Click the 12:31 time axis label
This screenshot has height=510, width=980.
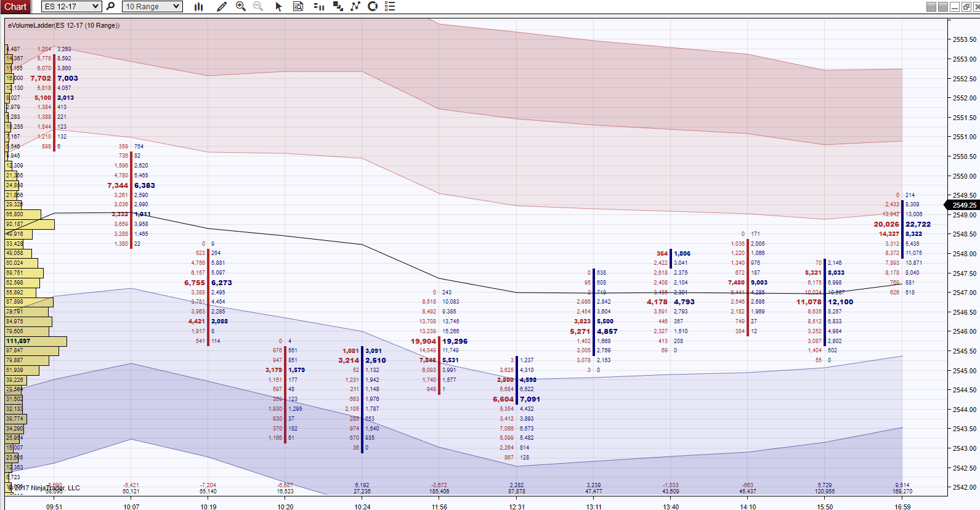pyautogui.click(x=517, y=507)
